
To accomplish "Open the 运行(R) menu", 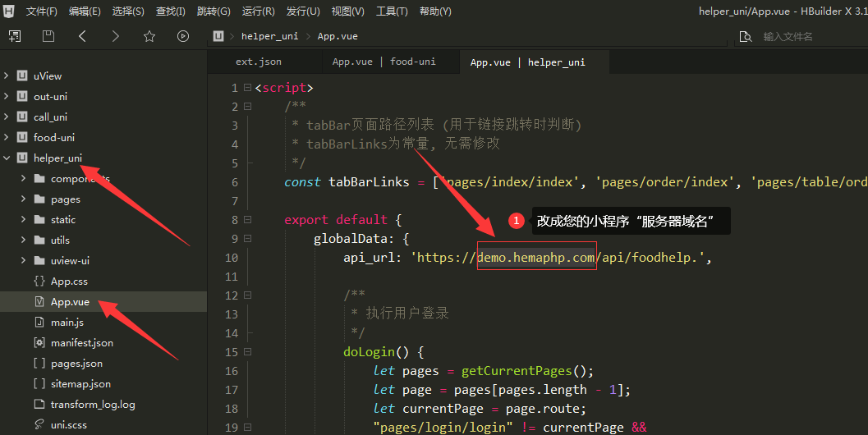I will click(x=259, y=11).
